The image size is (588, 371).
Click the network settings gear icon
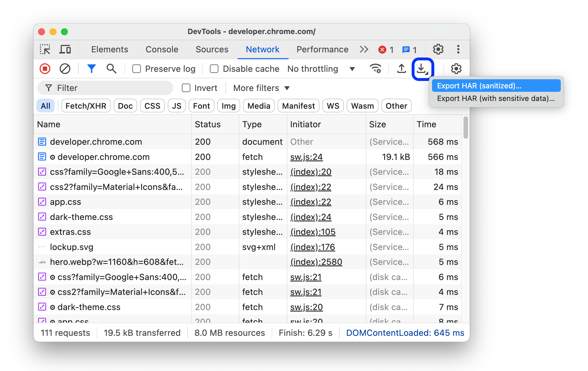point(456,68)
